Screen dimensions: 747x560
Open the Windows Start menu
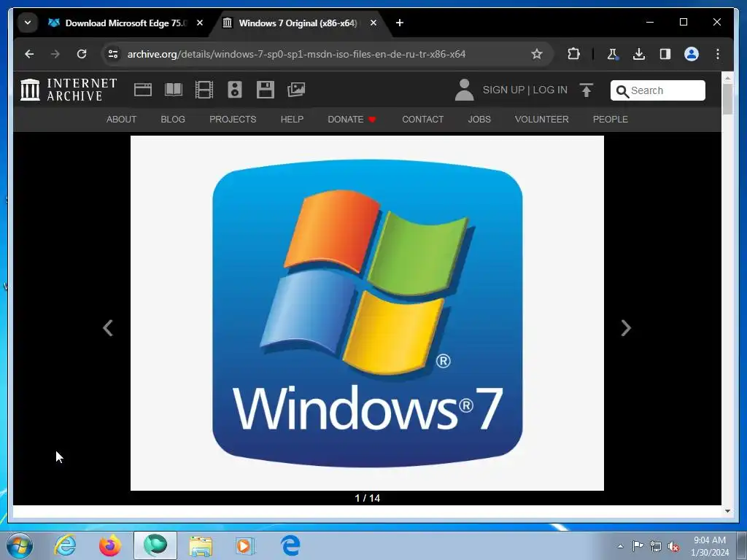pos(20,545)
